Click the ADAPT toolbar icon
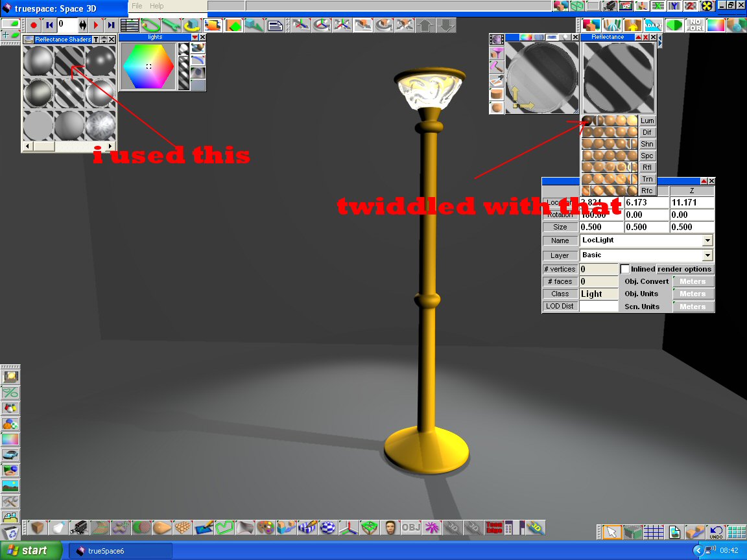 coord(653,25)
